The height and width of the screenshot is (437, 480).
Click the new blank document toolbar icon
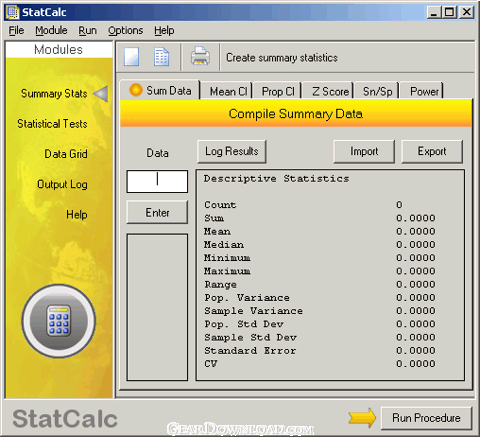[x=131, y=57]
